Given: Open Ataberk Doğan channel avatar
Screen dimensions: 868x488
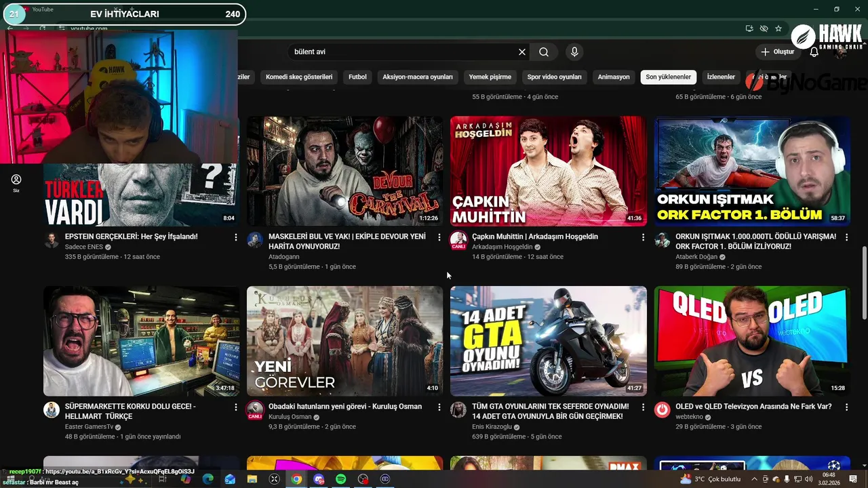Looking at the screenshot, I should tap(662, 240).
